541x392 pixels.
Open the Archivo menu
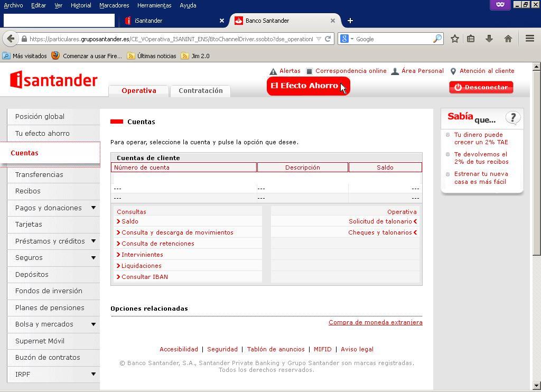tap(13, 5)
